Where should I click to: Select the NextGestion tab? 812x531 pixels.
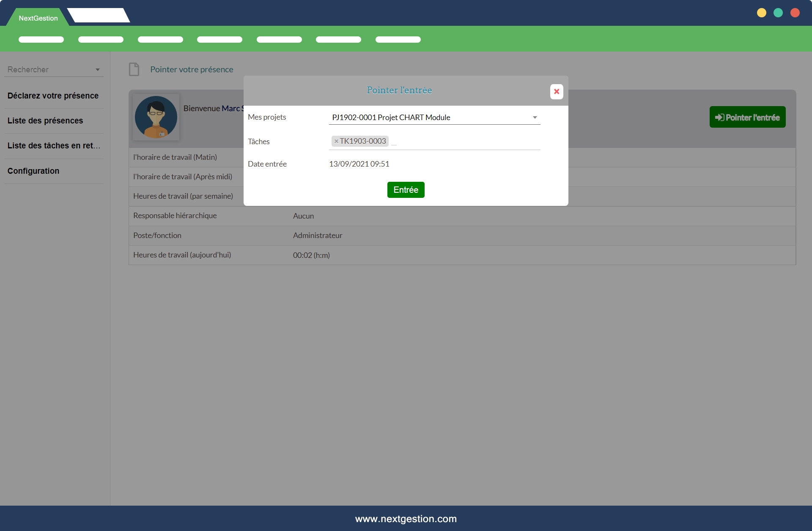pos(38,18)
